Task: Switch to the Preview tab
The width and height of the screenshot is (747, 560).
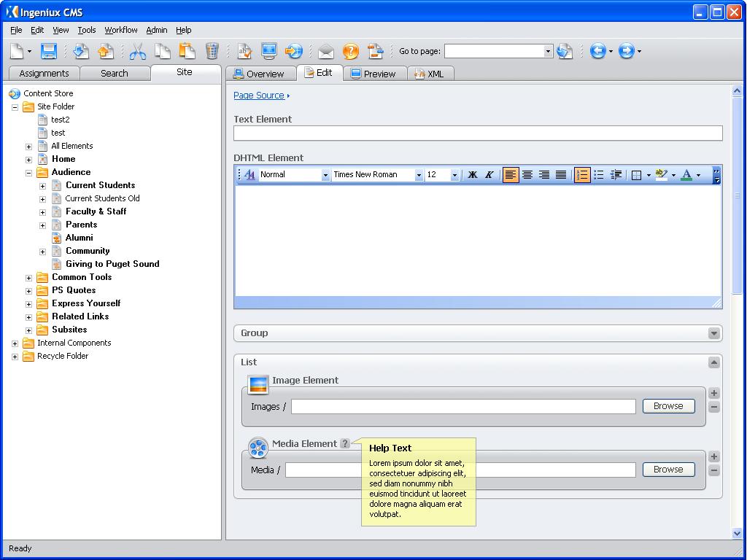Action: tap(375, 74)
